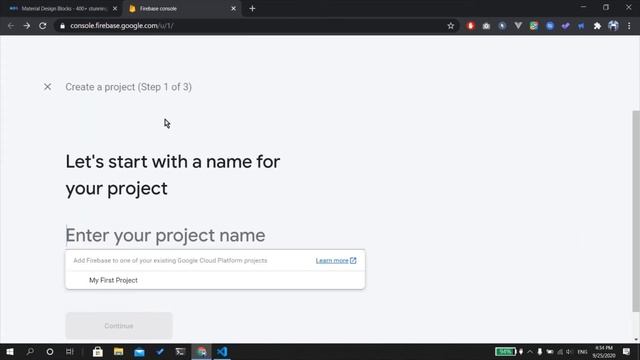This screenshot has height=360, width=640.
Task: Click the red extension icon
Action: [470, 26]
